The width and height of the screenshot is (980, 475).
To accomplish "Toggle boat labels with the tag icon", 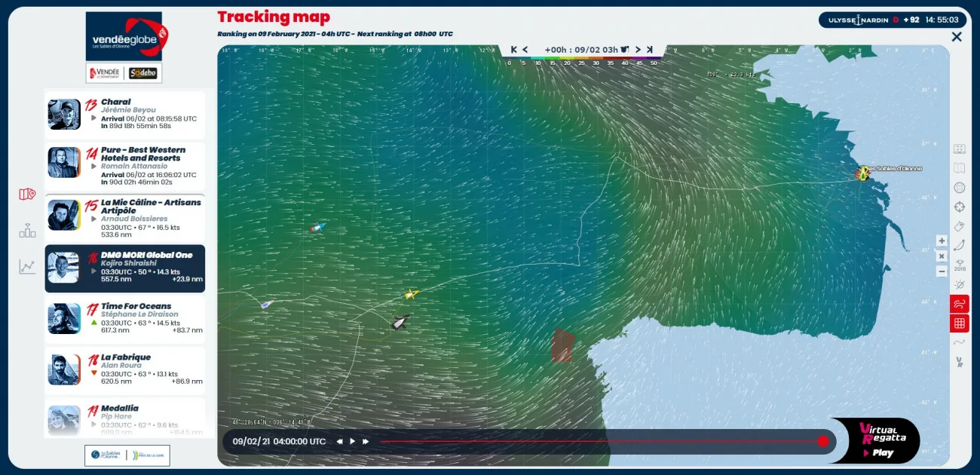I will pos(960,226).
